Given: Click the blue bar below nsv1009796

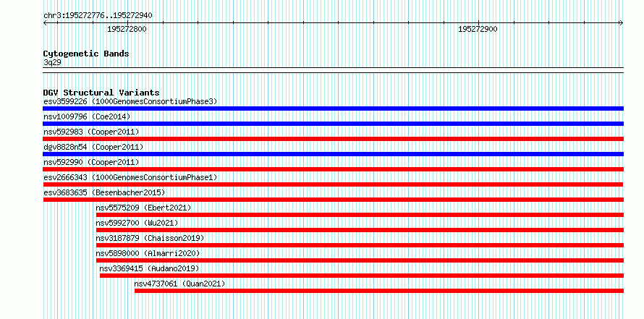Looking at the screenshot, I should coord(333,124).
